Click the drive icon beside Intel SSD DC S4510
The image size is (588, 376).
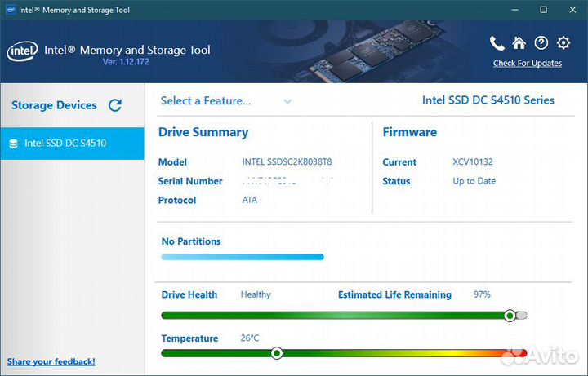pyautogui.click(x=14, y=144)
